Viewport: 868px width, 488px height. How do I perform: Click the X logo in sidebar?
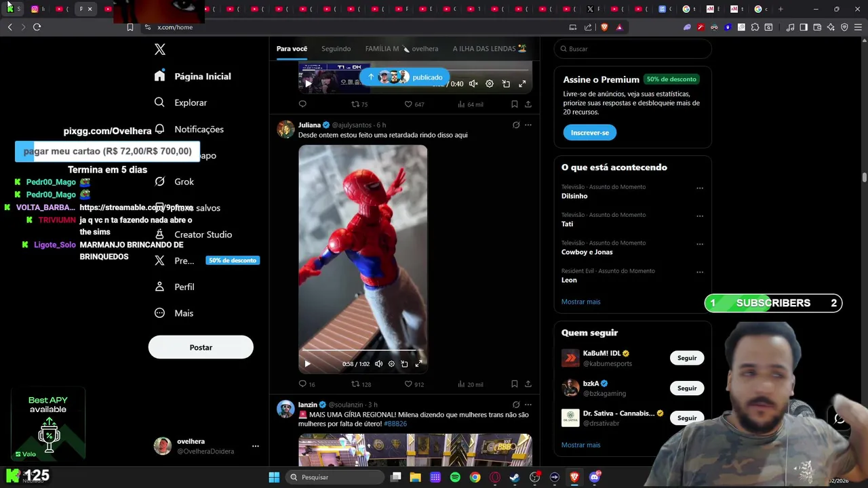tap(160, 49)
